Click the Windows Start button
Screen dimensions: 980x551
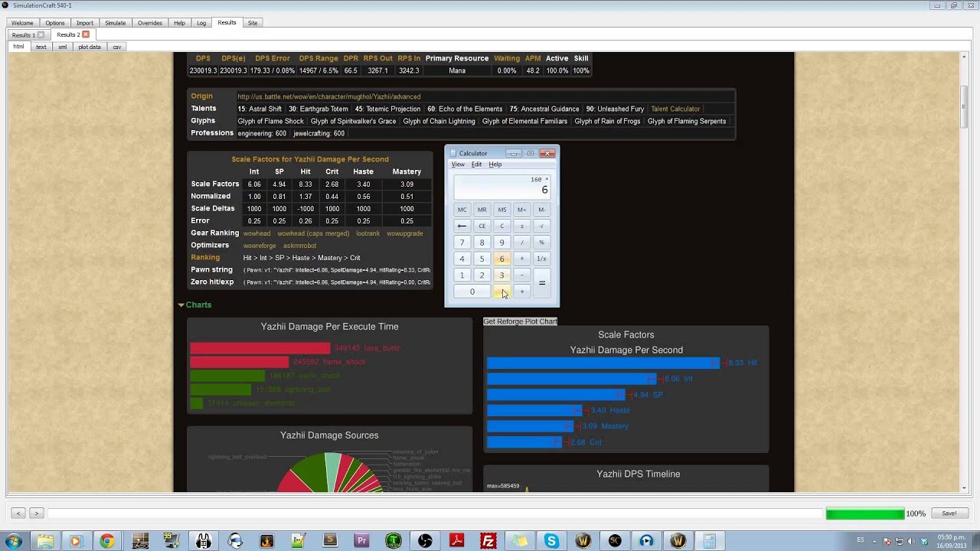pos(13,541)
